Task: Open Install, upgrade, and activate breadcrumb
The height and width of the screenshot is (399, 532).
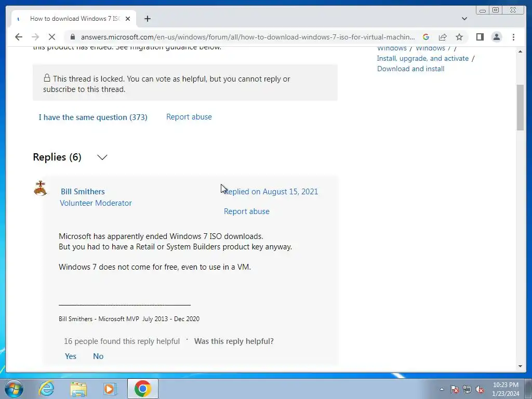Action: pos(423,58)
